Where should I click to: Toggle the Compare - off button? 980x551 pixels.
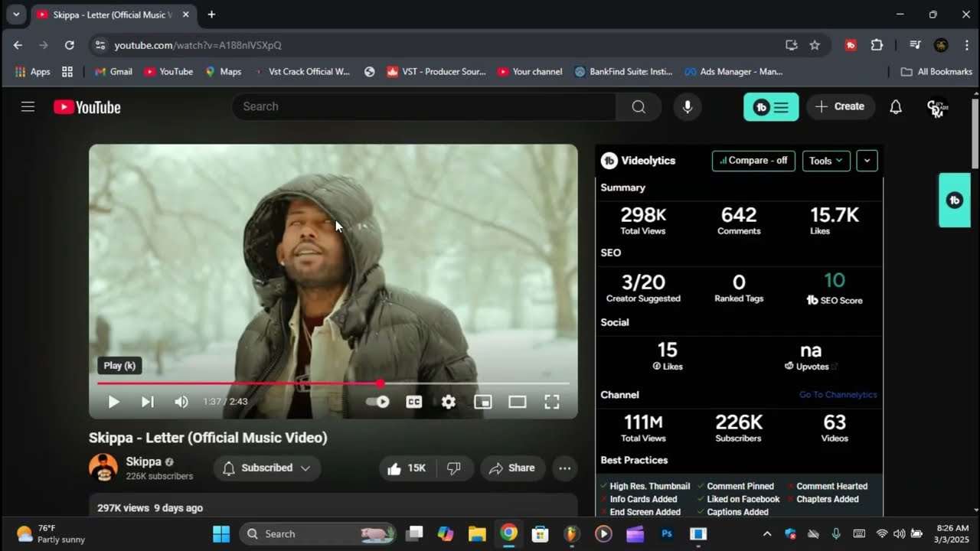753,161
